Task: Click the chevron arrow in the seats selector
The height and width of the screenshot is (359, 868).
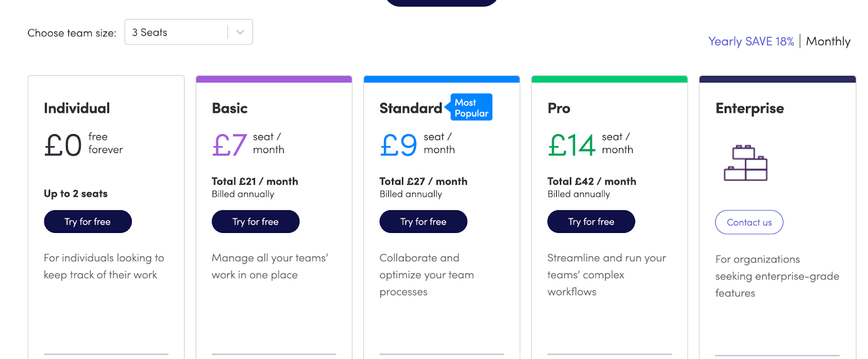Action: [x=240, y=33]
